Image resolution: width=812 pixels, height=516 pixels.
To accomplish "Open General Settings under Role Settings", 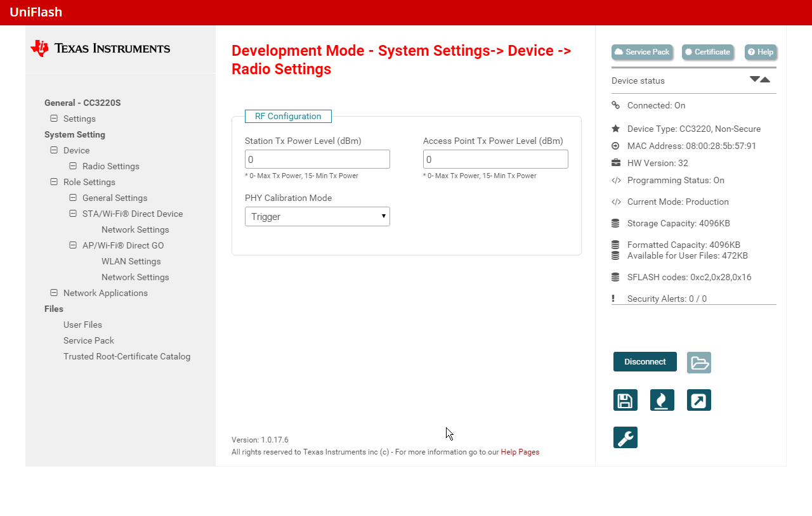I will 115,198.
